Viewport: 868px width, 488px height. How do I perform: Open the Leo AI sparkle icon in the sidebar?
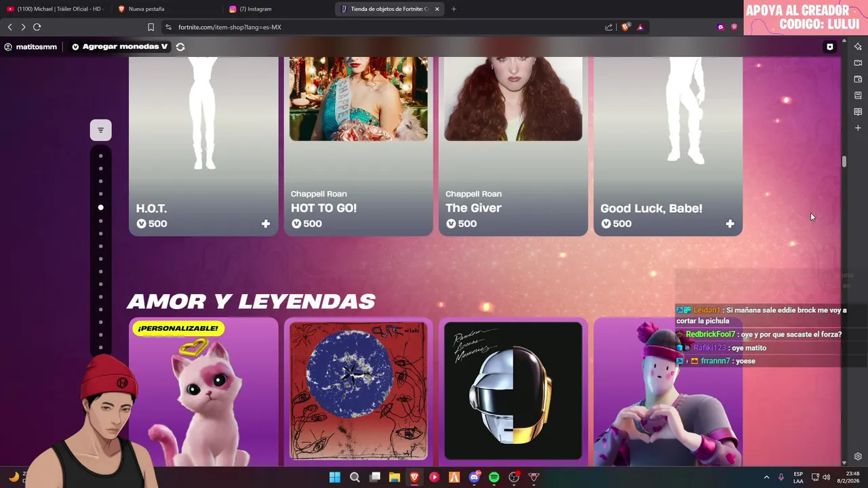(858, 47)
